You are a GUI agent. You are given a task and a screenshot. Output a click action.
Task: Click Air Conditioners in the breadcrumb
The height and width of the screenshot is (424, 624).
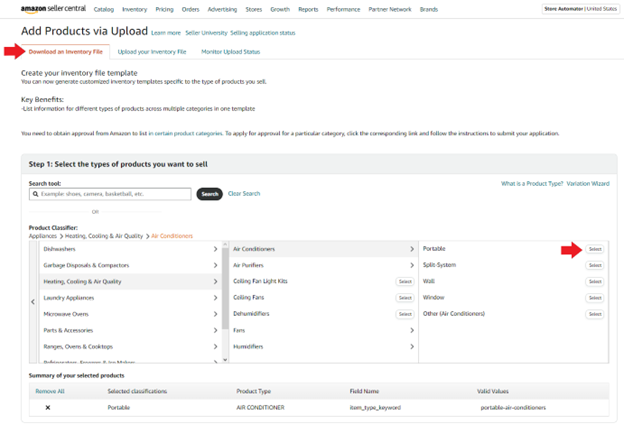(x=172, y=236)
